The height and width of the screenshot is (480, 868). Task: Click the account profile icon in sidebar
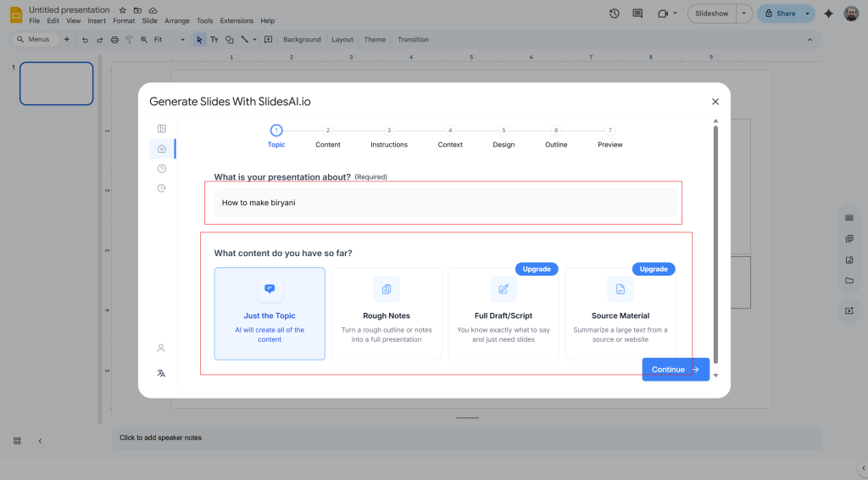[161, 348]
